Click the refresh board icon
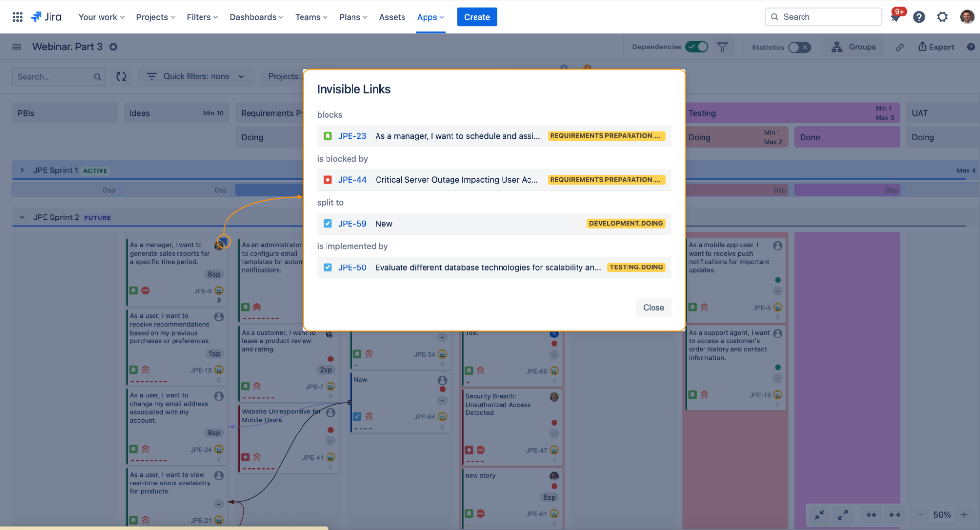Image resolution: width=980 pixels, height=530 pixels. [x=121, y=77]
